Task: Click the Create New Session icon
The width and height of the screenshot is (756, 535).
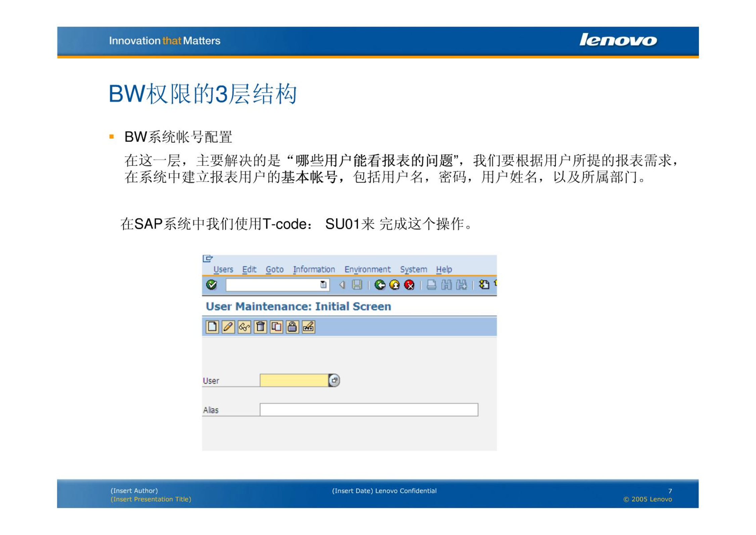Action: (x=484, y=285)
